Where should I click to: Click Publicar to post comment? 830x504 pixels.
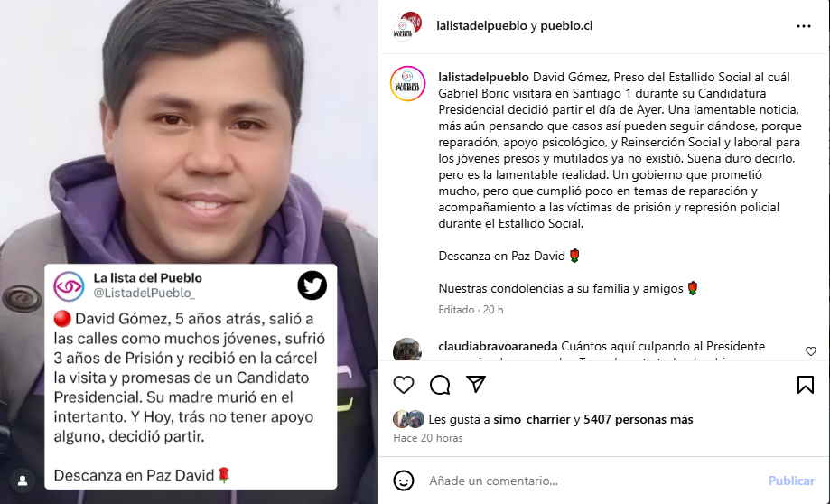click(x=791, y=481)
